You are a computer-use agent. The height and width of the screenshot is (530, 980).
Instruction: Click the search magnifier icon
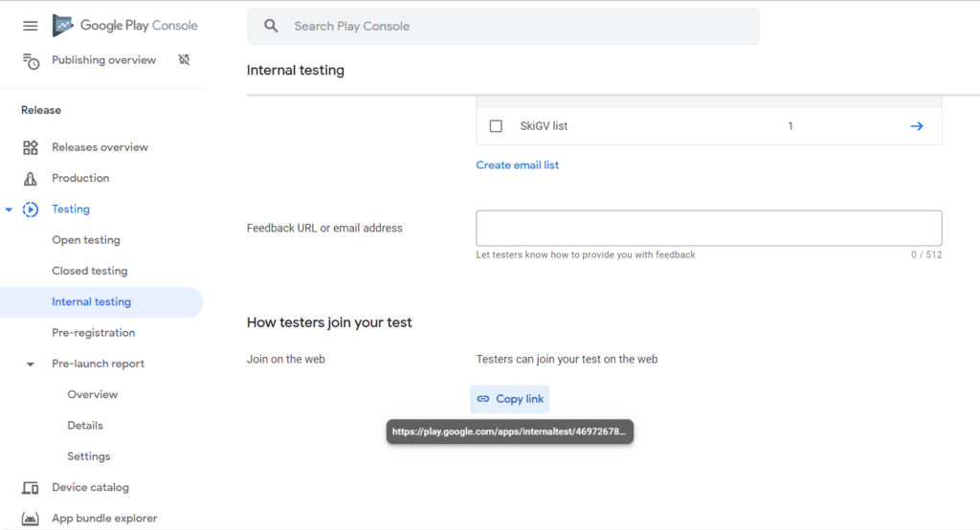pyautogui.click(x=272, y=26)
